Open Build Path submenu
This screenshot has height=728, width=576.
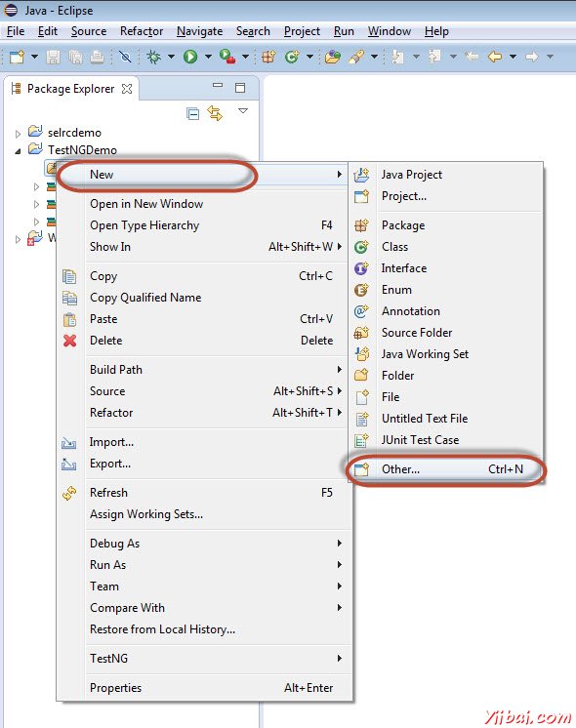click(x=204, y=370)
